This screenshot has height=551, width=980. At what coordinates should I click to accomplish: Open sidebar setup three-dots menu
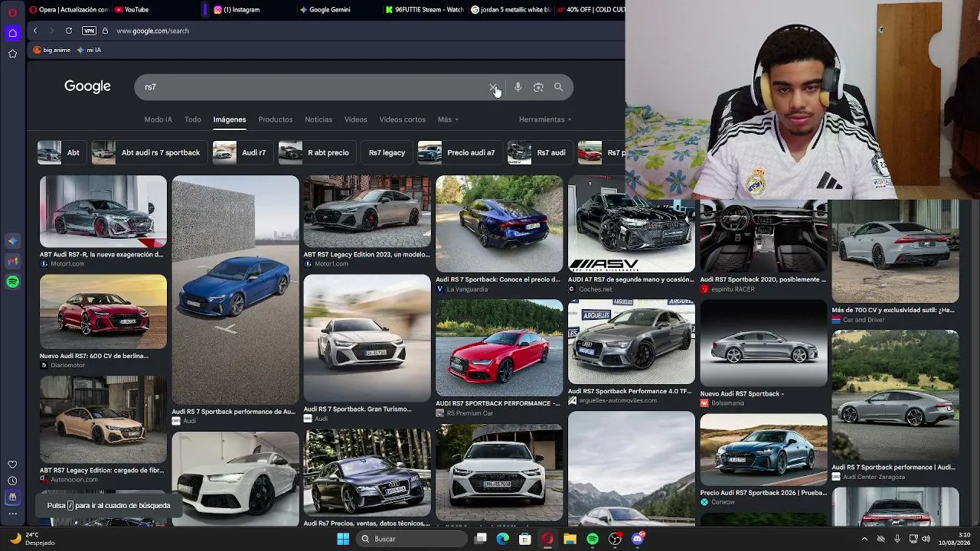click(12, 514)
